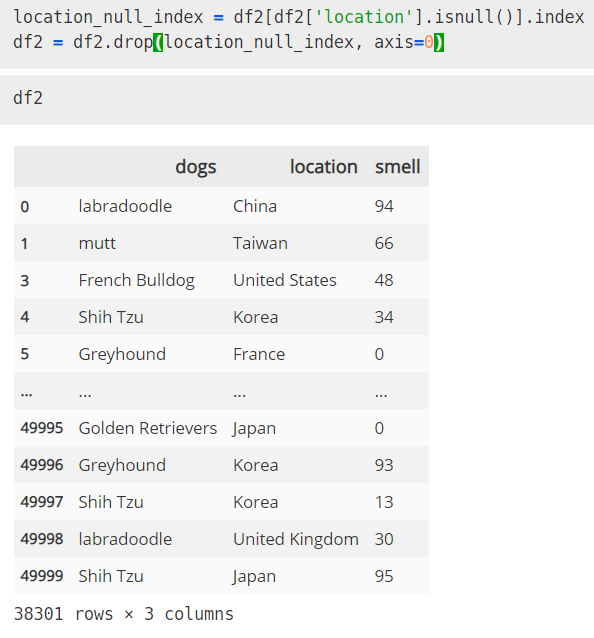594x638 pixels.
Task: Select 'Shih Tzu' in row 4
Action: pyautogui.click(x=111, y=317)
